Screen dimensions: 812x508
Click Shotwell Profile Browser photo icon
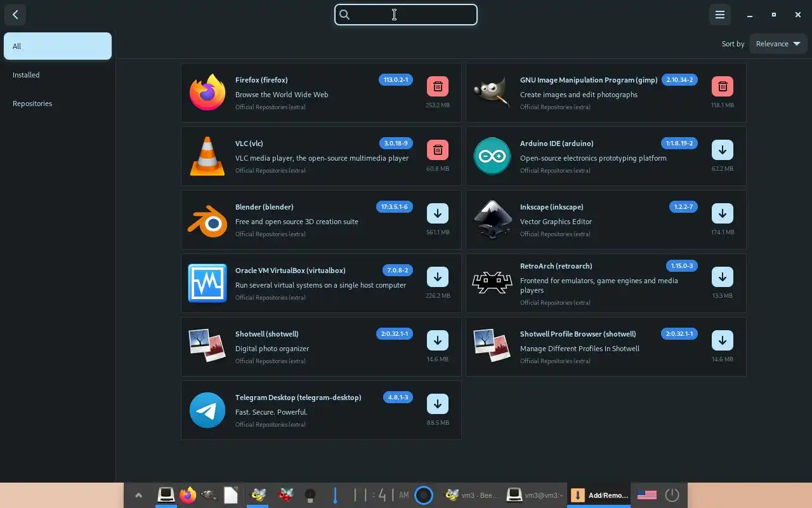(x=492, y=346)
